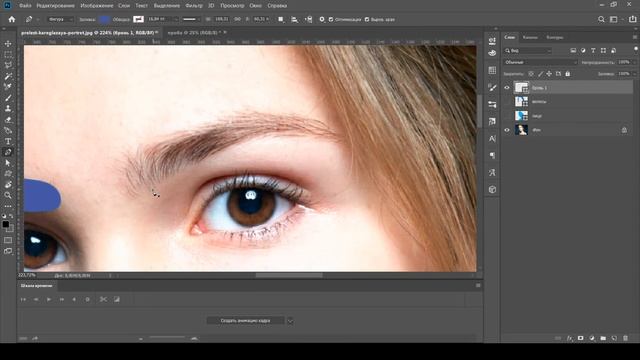The width and height of the screenshot is (640, 360).
Task: Open the stroke width dropdown
Action: coord(176,19)
